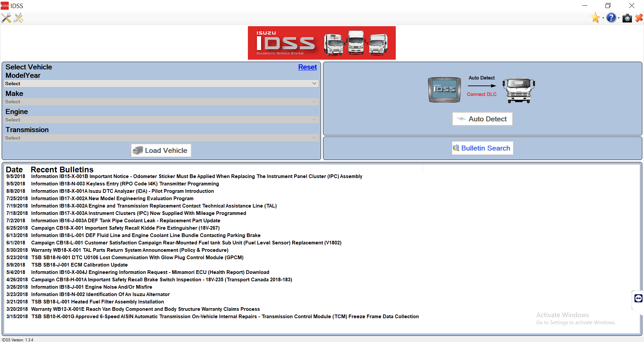Open bulletin IB18-N-003 Keyless Entry Transmitter Programming
The height and width of the screenshot is (342, 644).
(x=125, y=184)
